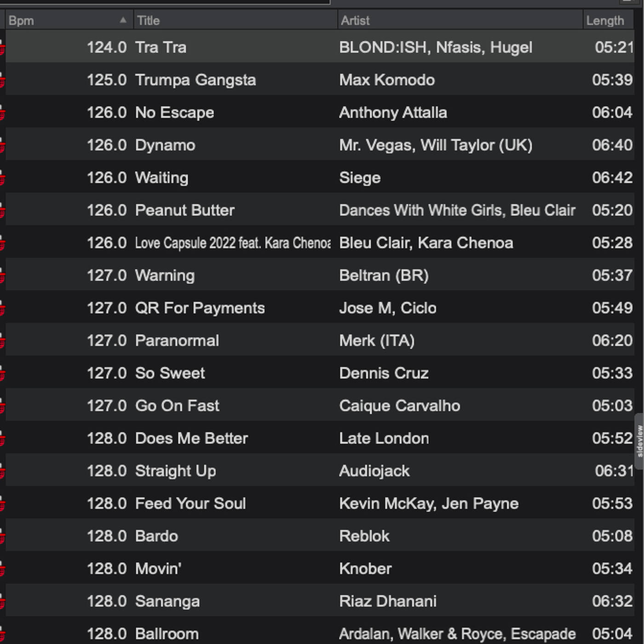
Task: Click the red streaming icon beside Go On Fast
Action: 2,406
